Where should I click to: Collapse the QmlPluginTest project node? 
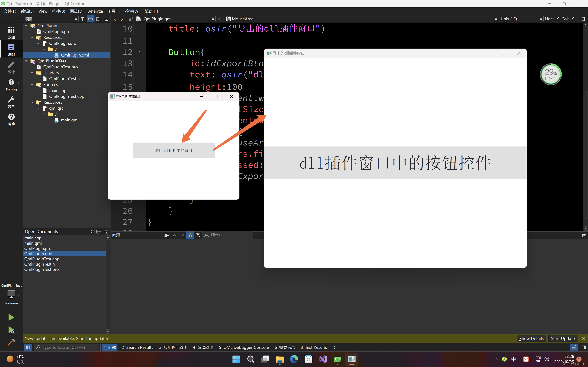pos(26,61)
